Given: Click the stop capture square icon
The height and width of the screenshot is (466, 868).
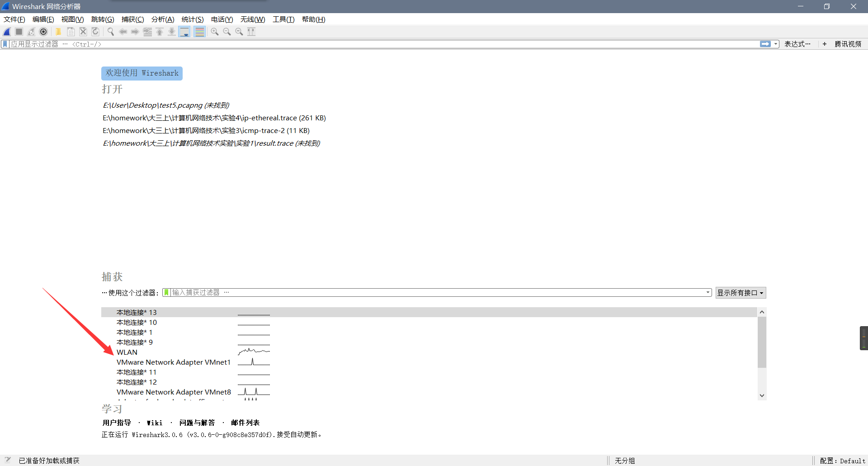Looking at the screenshot, I should click(19, 32).
